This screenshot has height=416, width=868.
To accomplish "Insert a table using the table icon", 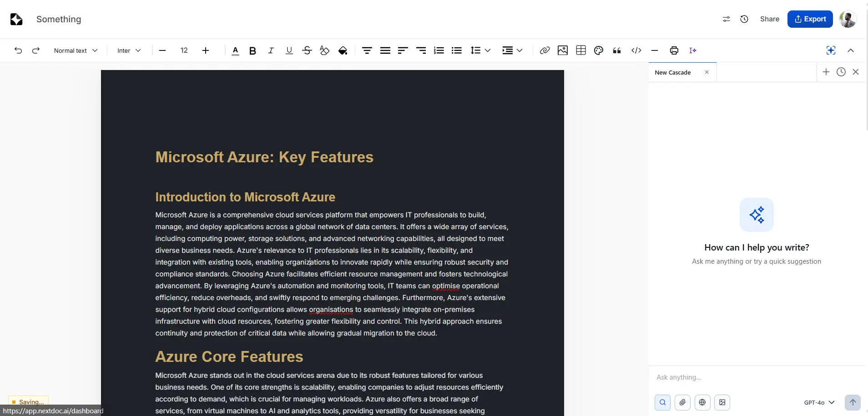I will point(581,50).
